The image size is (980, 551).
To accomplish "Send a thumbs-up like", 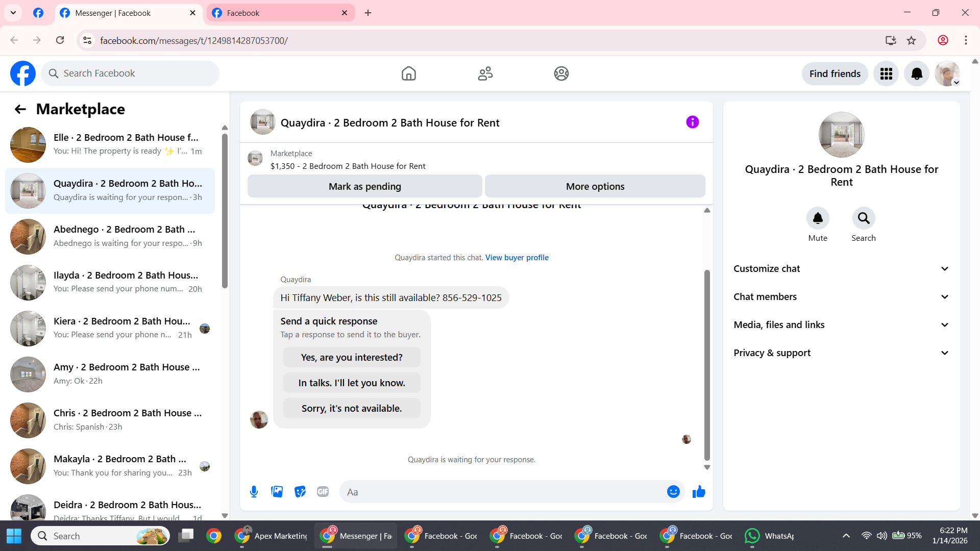I will point(699,492).
